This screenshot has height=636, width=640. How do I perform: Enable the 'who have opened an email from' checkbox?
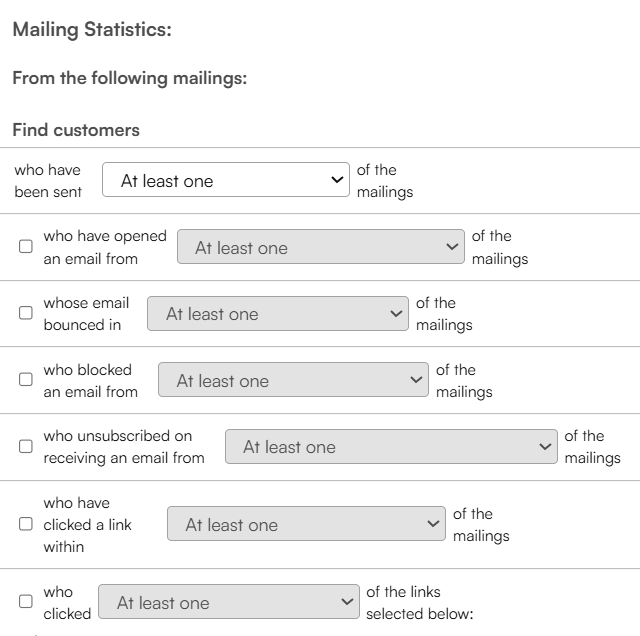tap(26, 246)
